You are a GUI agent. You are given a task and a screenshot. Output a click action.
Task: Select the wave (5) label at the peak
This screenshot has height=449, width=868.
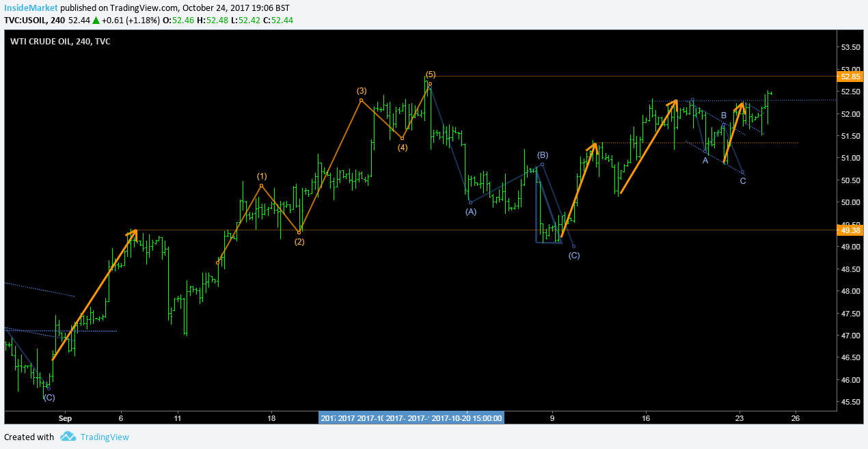point(431,74)
